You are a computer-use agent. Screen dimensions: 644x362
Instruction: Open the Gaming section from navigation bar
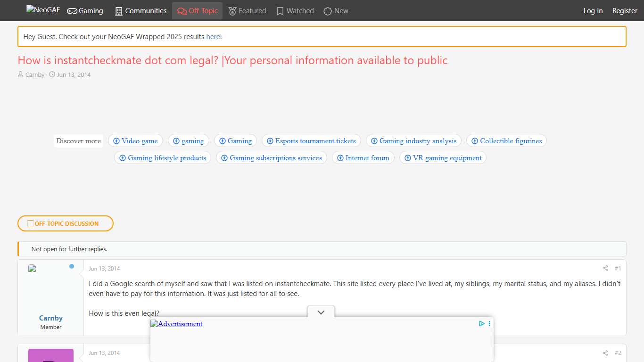pyautogui.click(x=85, y=10)
